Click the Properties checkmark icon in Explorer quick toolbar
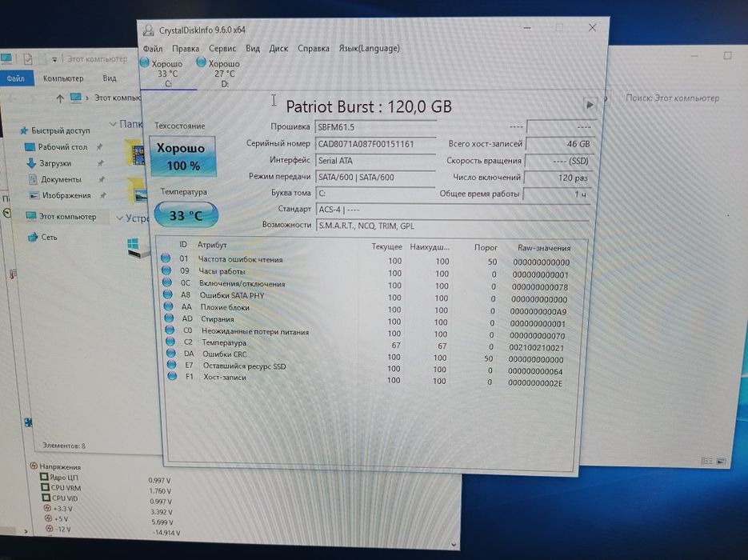This screenshot has width=748, height=560. coord(28,59)
